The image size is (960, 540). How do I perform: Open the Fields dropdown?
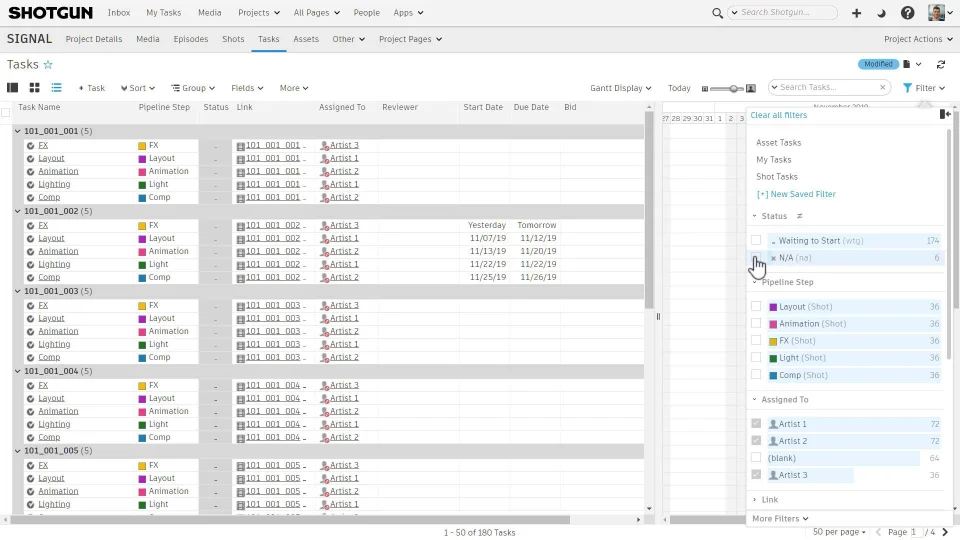(x=247, y=88)
